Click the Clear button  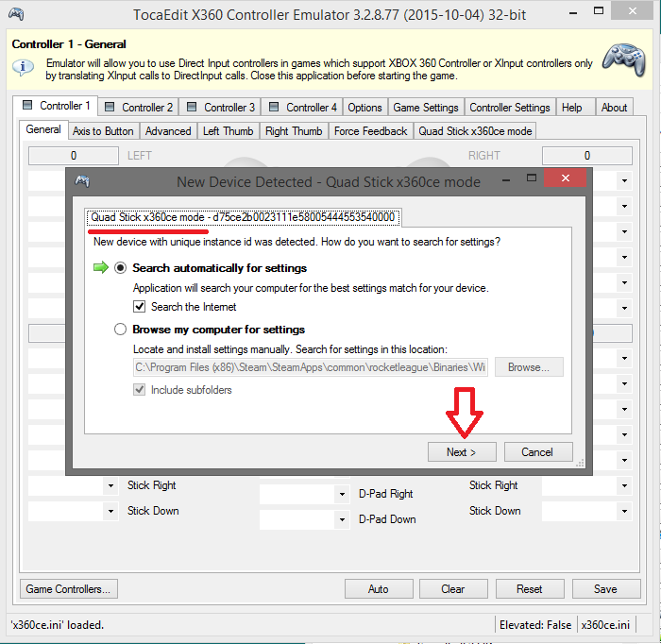point(453,589)
